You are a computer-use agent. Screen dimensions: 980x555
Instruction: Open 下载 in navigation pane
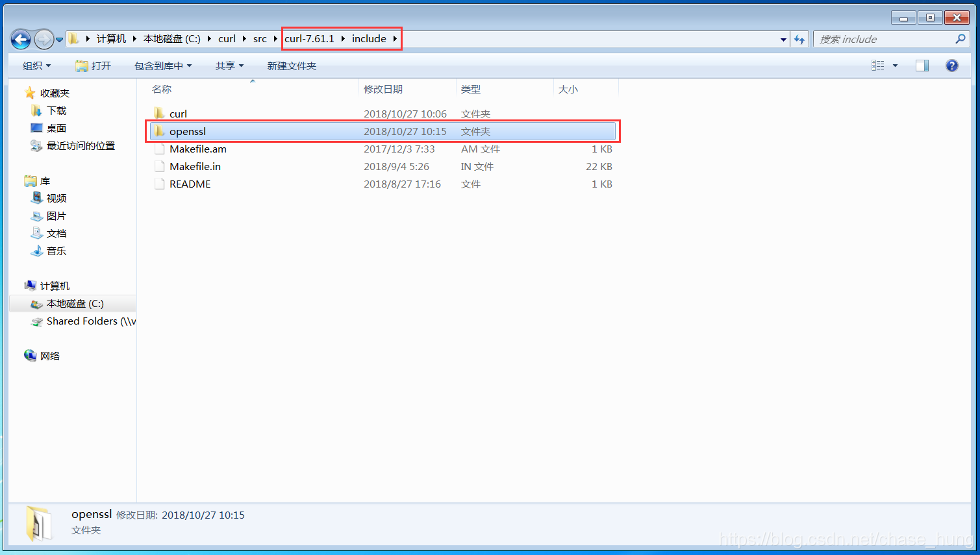(x=57, y=110)
